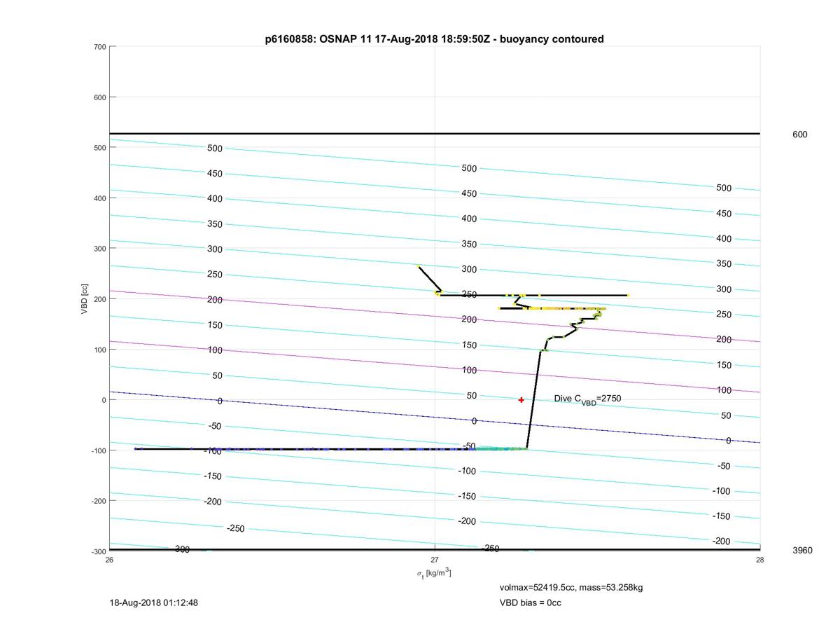Select the 18-Aug-2018 01:12:48 timestamp
Viewport: 840px width, 620px height.
154,602
